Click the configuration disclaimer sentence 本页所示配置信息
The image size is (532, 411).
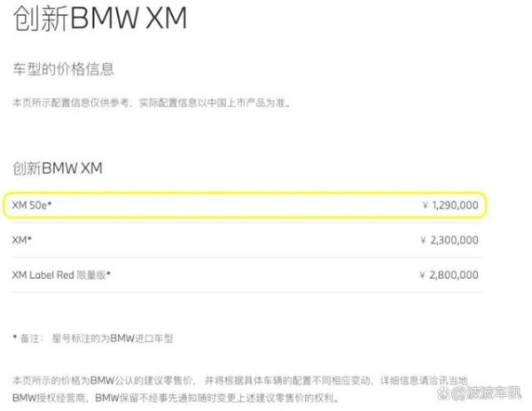click(x=152, y=103)
